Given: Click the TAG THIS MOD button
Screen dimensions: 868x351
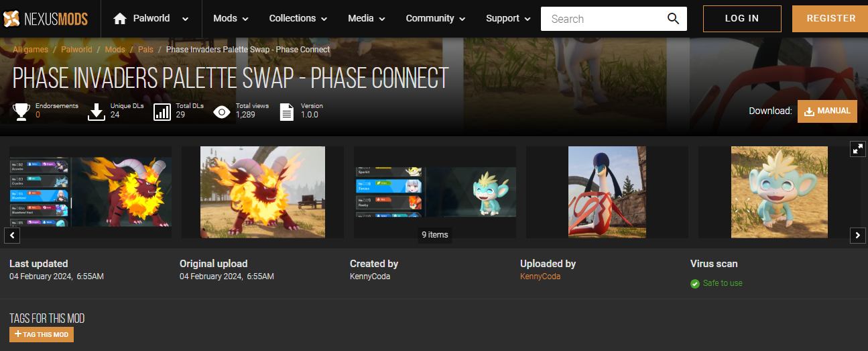Looking at the screenshot, I should (42, 334).
